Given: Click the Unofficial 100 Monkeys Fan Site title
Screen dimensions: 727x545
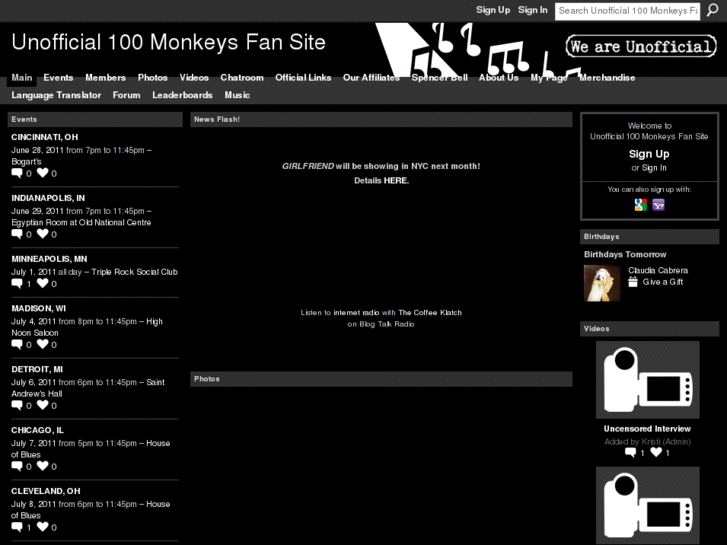Looking at the screenshot, I should (x=169, y=42).
